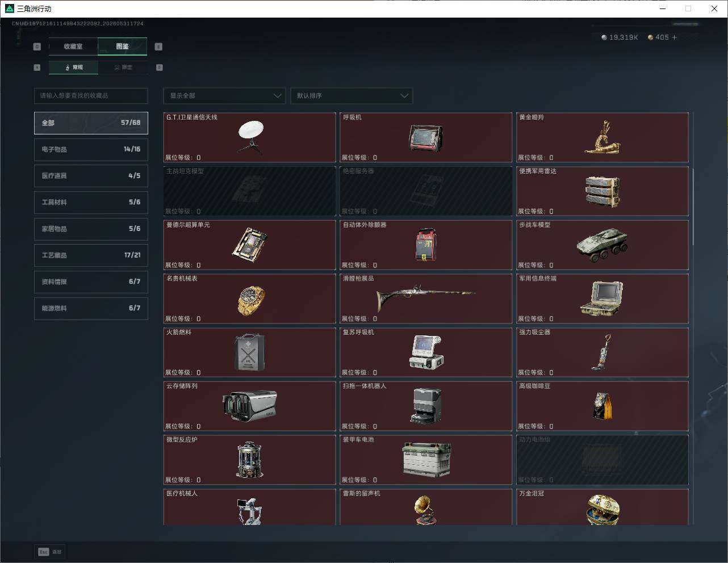The image size is (728, 563).
Task: Click the Esc 返回 back button
Action: pyautogui.click(x=50, y=552)
